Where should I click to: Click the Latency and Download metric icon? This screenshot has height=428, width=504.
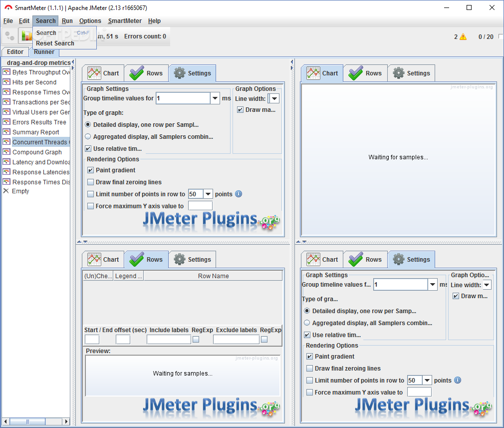(x=6, y=162)
